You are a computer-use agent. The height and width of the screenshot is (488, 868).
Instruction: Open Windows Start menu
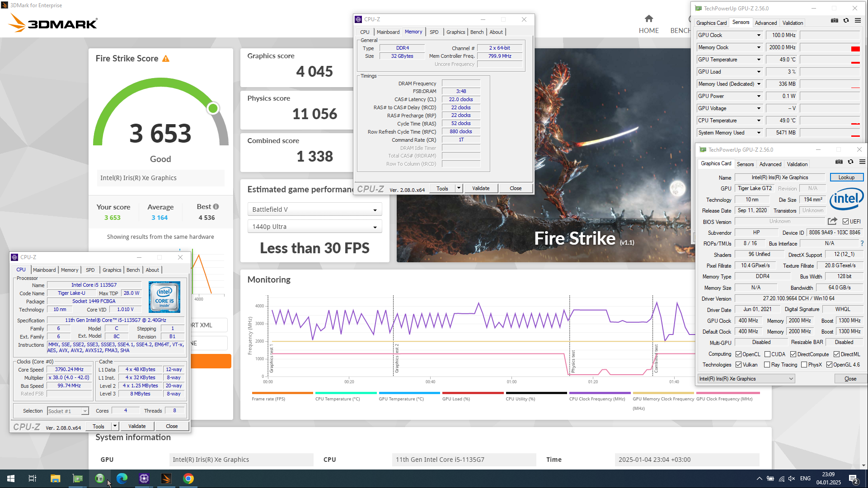point(11,479)
